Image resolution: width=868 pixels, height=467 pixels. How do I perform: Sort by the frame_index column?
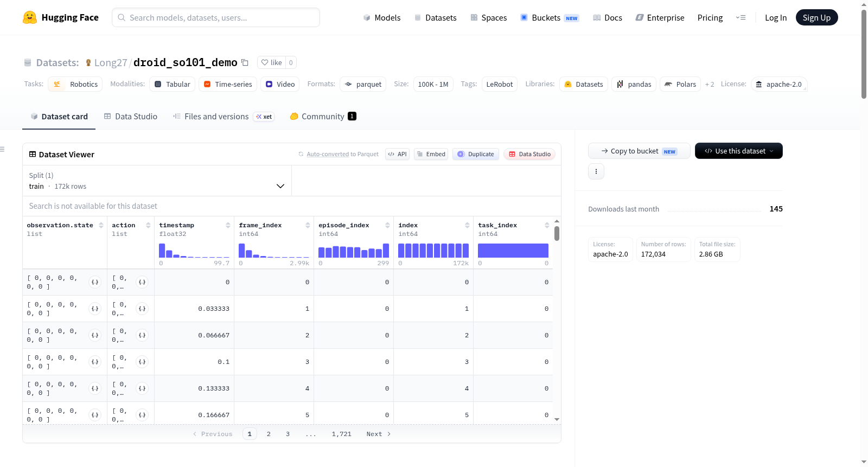tap(308, 225)
